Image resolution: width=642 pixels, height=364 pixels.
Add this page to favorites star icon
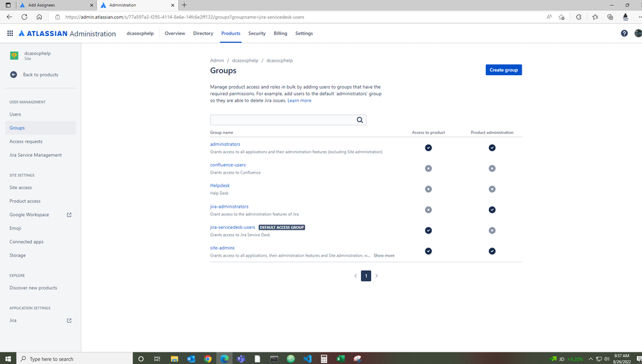click(x=562, y=17)
